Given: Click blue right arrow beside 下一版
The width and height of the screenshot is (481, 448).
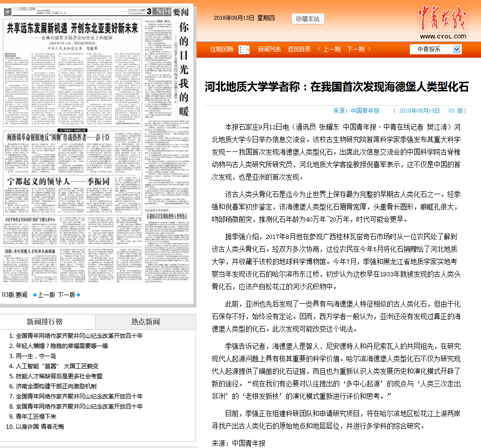Looking at the screenshot, I should click(78, 295).
